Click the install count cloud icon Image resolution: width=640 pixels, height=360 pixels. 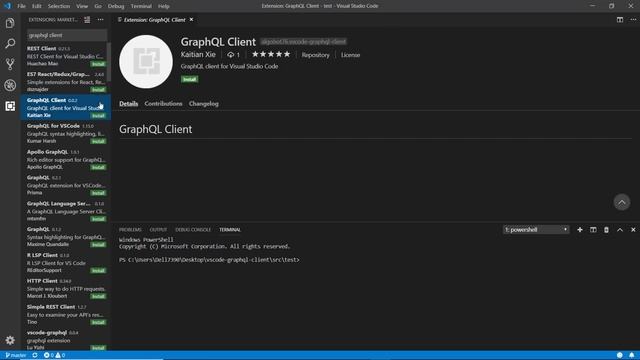tap(231, 55)
